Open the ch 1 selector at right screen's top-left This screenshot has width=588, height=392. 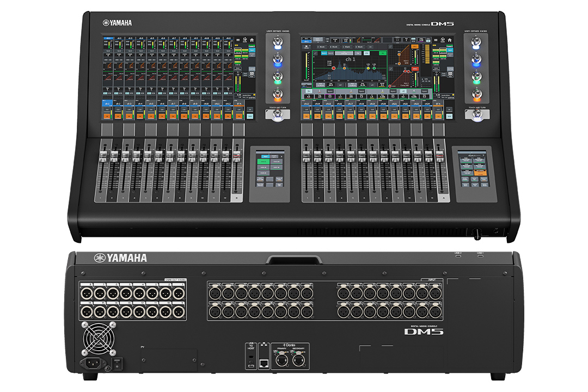click(307, 40)
